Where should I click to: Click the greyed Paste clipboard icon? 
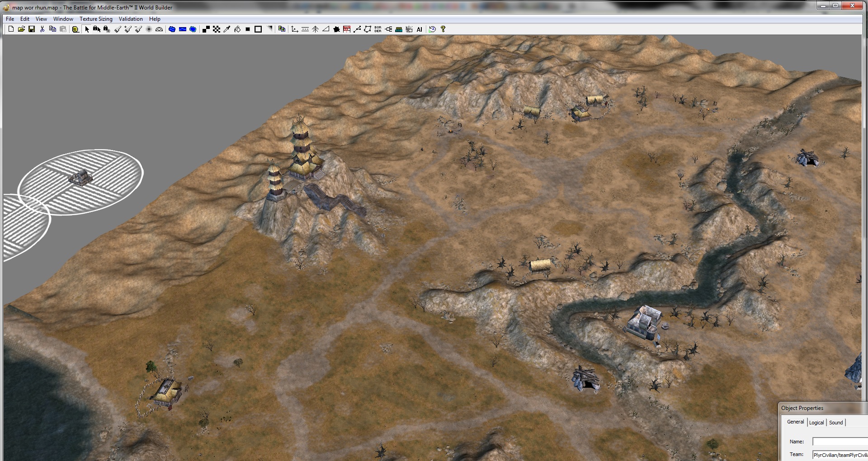tap(63, 29)
